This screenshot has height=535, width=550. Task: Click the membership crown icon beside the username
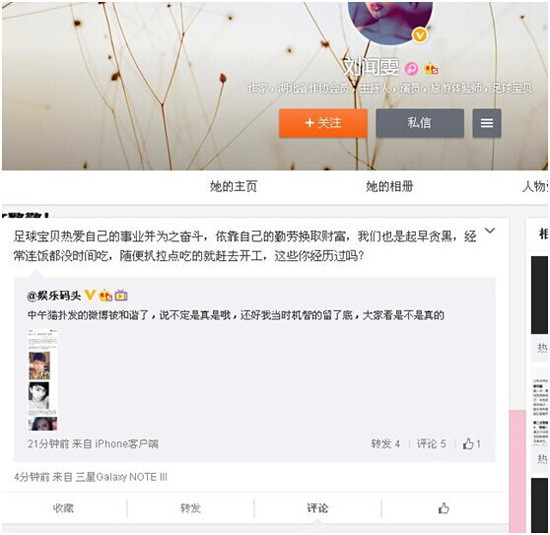point(431,68)
